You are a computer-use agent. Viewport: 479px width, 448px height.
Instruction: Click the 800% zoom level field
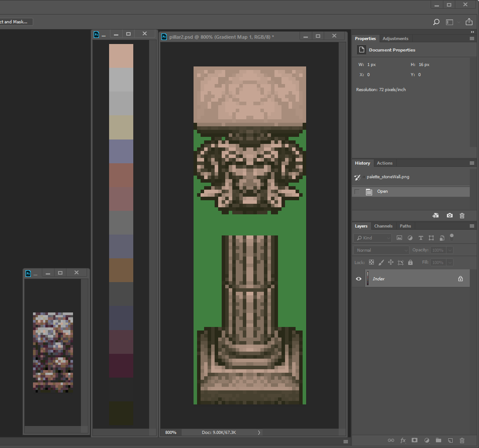tap(171, 433)
